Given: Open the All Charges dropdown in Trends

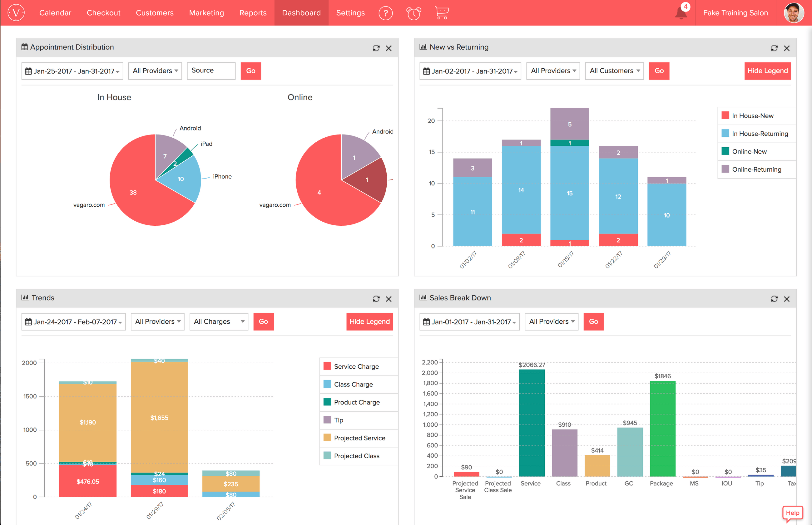Looking at the screenshot, I should tap(219, 321).
